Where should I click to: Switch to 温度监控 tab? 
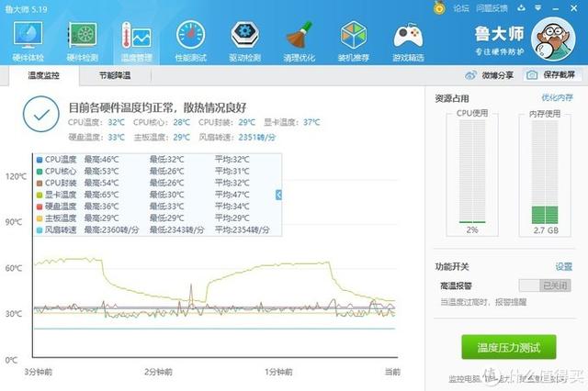tap(48, 76)
